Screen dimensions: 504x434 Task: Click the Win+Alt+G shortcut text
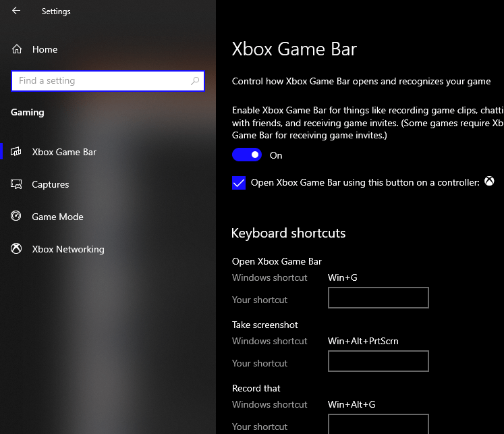[x=352, y=404]
